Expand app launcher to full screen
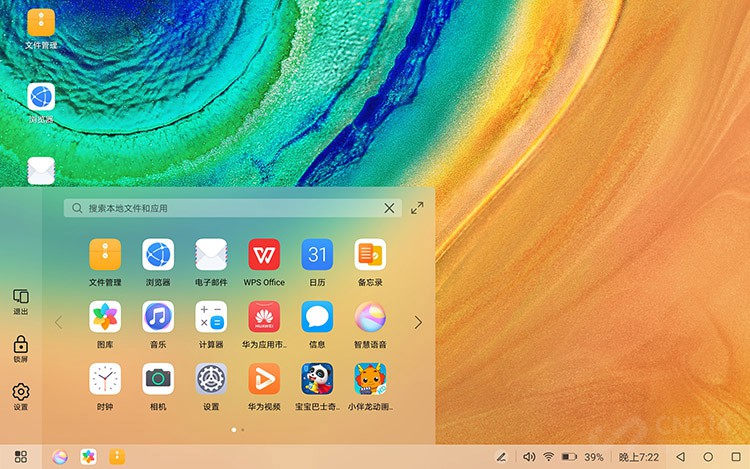Screen dimensions: 750x469 point(417,208)
